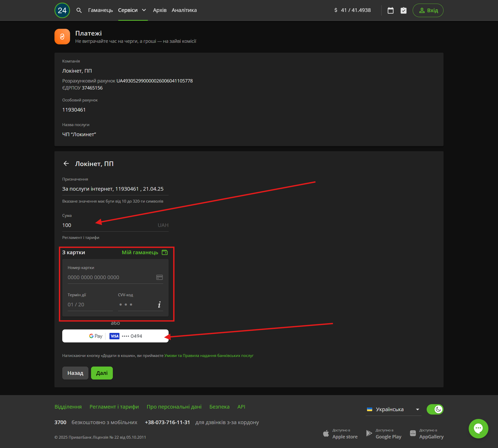
Task: Open the Відділення footer link
Action: 68,407
